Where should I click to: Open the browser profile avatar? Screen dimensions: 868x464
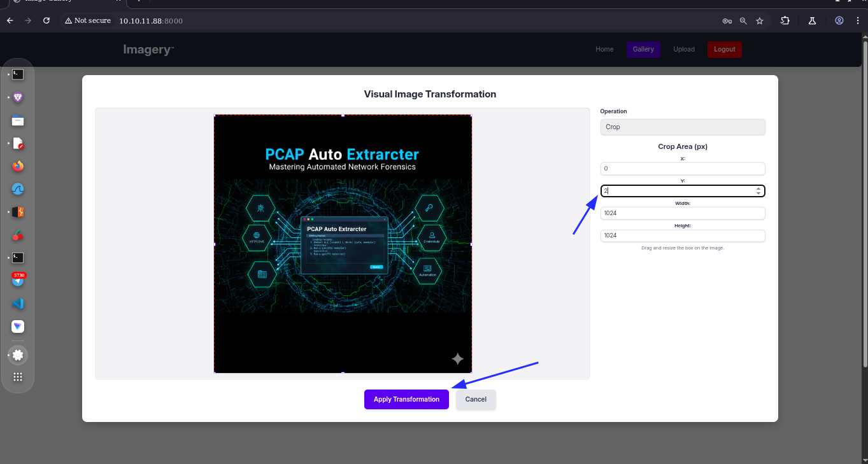pos(839,20)
